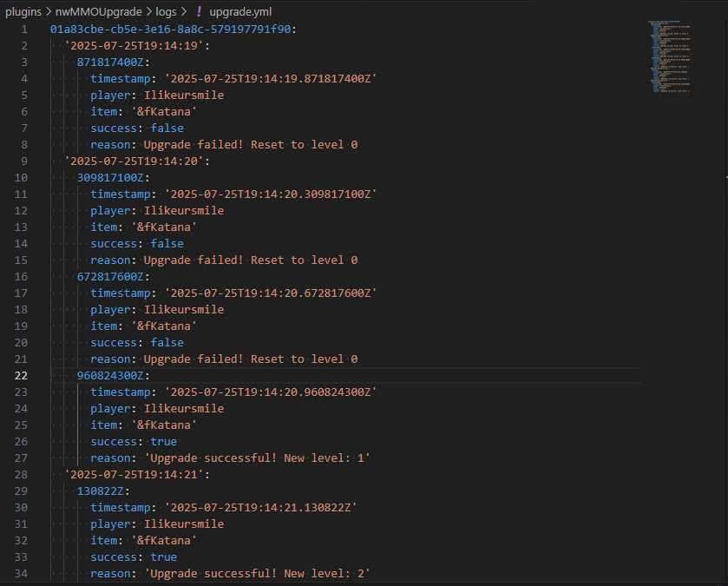Click the 'true' value on line 26
The height and width of the screenshot is (586, 728).
point(163,442)
